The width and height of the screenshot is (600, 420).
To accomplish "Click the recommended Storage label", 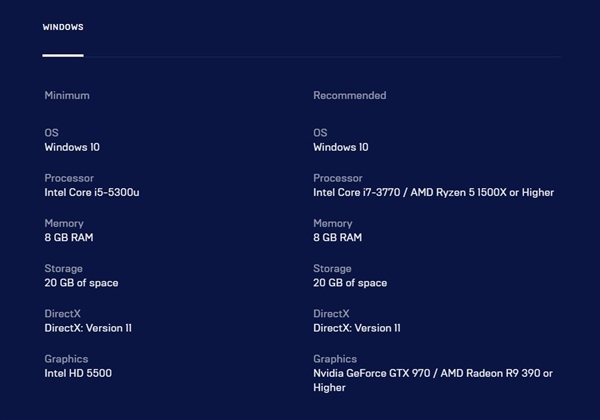I will (332, 269).
